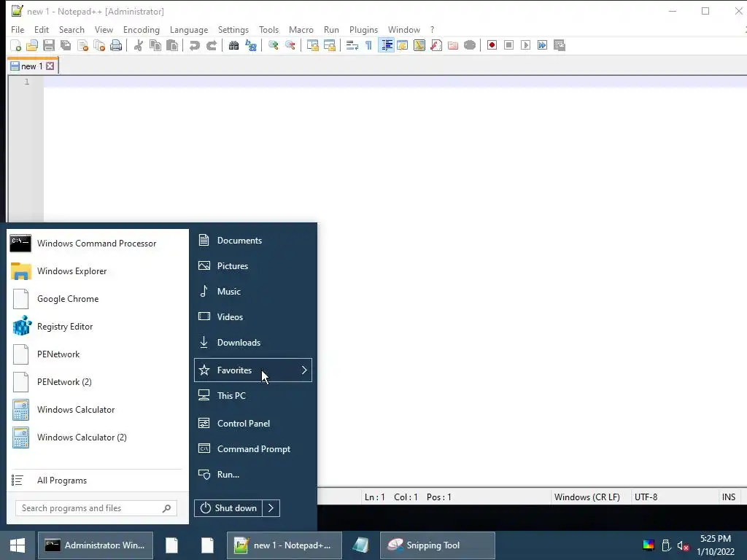747x560 pixels.
Task: Open the Encoding menu
Action: (142, 29)
